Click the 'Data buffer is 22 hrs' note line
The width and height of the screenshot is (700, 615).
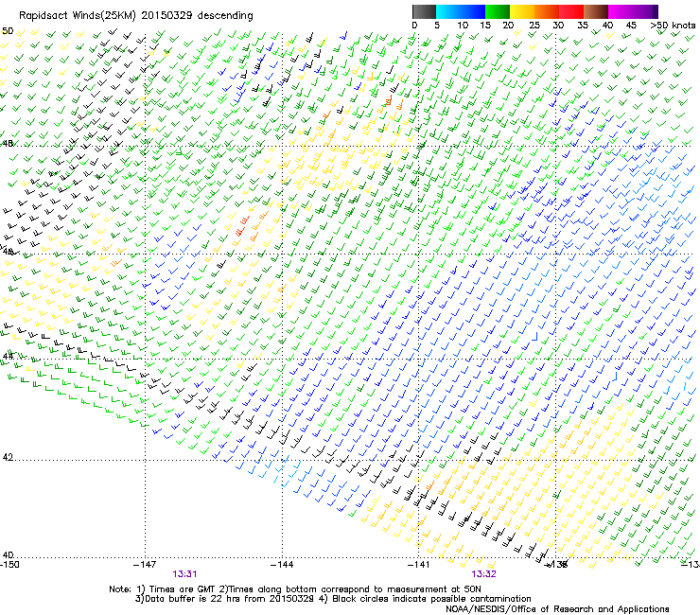pos(333,599)
